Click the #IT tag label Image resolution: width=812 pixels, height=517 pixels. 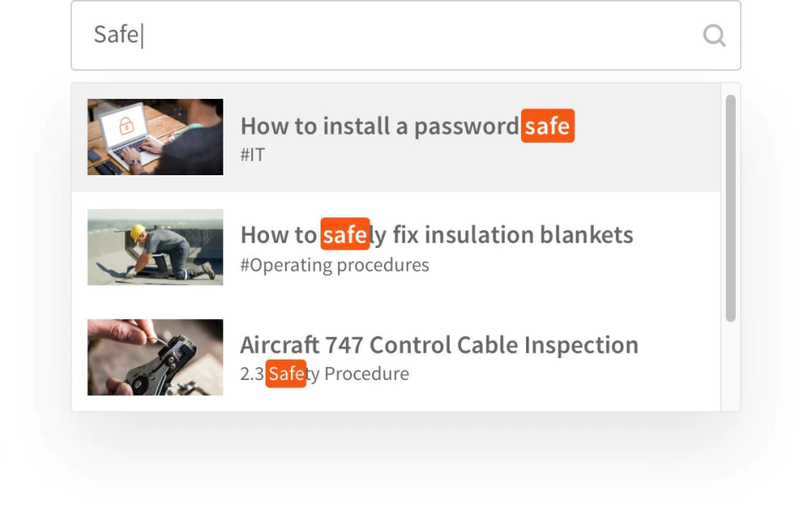pos(253,155)
